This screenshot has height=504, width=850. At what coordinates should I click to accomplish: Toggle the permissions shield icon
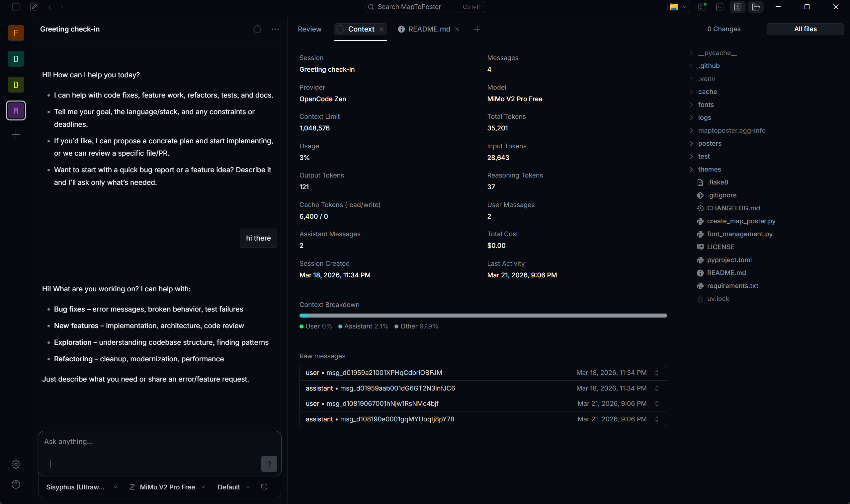(264, 487)
